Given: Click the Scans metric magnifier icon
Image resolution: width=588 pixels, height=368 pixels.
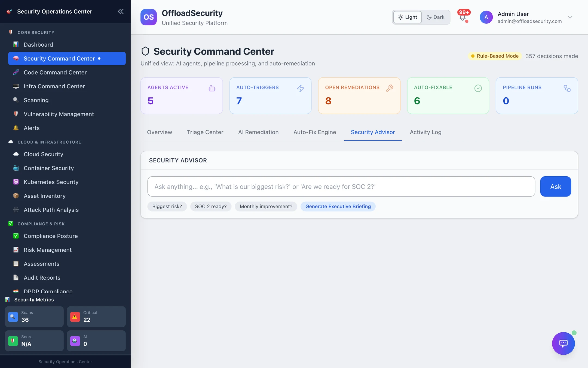Looking at the screenshot, I should pyautogui.click(x=13, y=317).
